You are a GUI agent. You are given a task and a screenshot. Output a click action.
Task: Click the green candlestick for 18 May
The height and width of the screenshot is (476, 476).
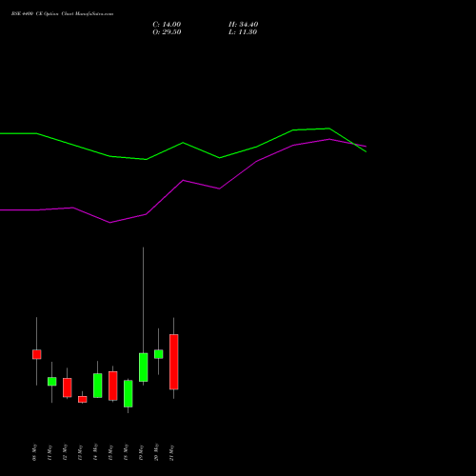(129, 393)
